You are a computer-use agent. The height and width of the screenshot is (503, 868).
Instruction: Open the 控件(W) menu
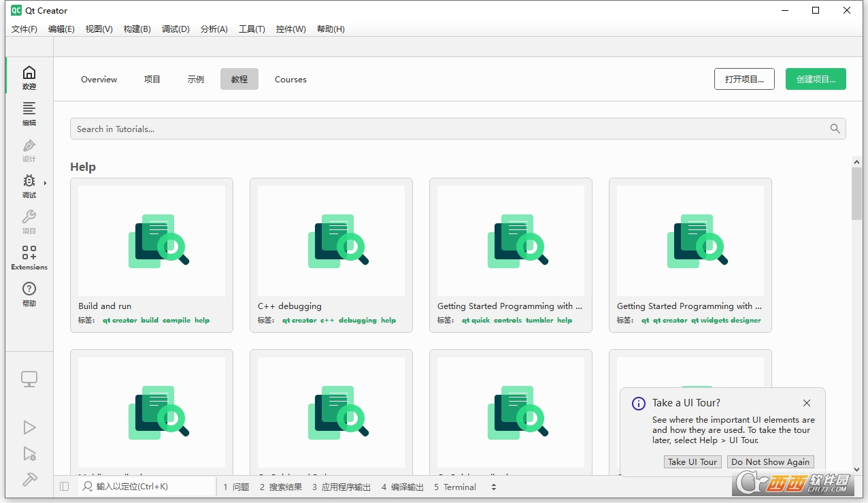pos(290,29)
